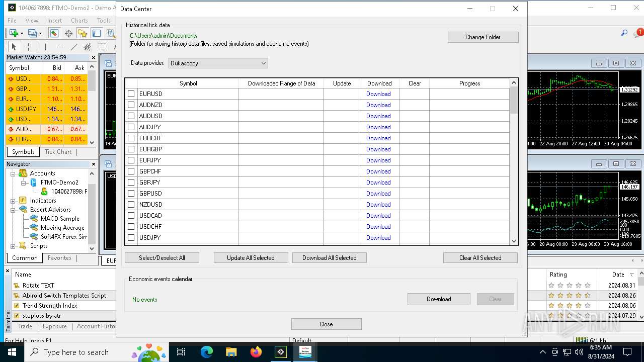The width and height of the screenshot is (644, 362).
Task: Open File Explorer from the taskbar
Action: (x=231, y=352)
